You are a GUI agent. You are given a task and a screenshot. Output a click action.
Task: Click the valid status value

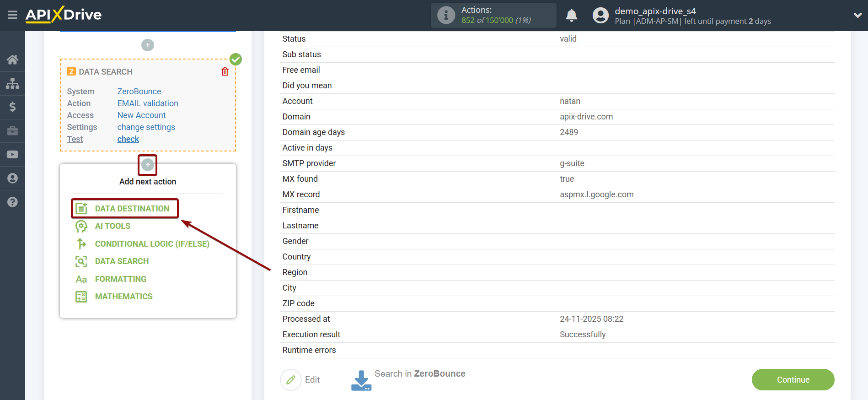point(568,39)
